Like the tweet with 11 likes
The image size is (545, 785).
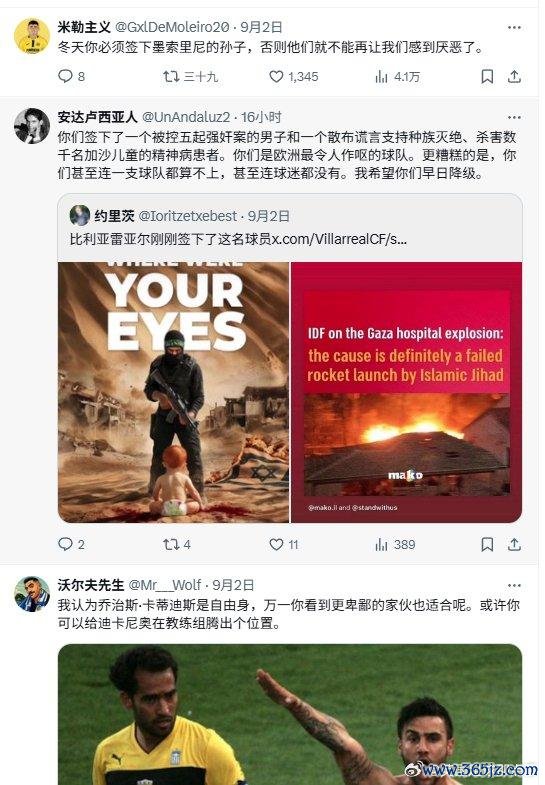point(276,544)
